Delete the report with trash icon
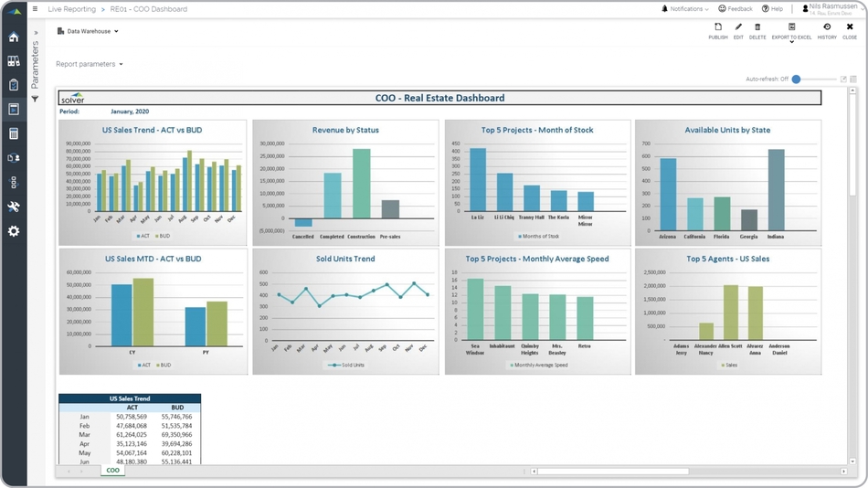The image size is (868, 488). tap(757, 31)
